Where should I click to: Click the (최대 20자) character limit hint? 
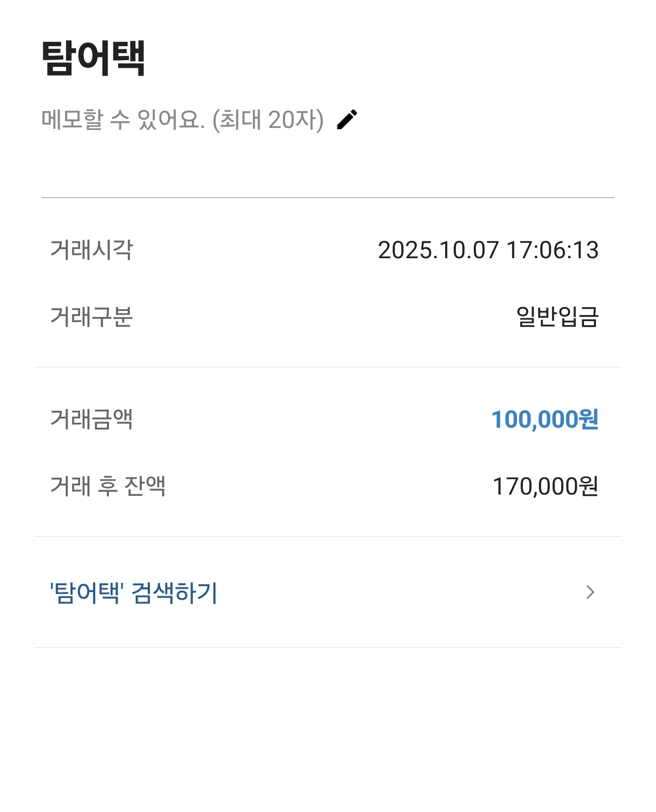(268, 120)
